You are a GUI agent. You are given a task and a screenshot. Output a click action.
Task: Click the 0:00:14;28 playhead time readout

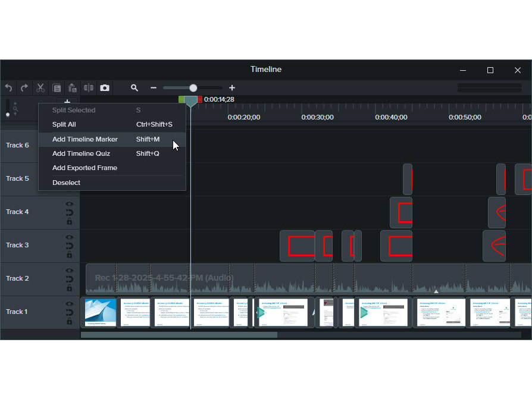coord(219,99)
